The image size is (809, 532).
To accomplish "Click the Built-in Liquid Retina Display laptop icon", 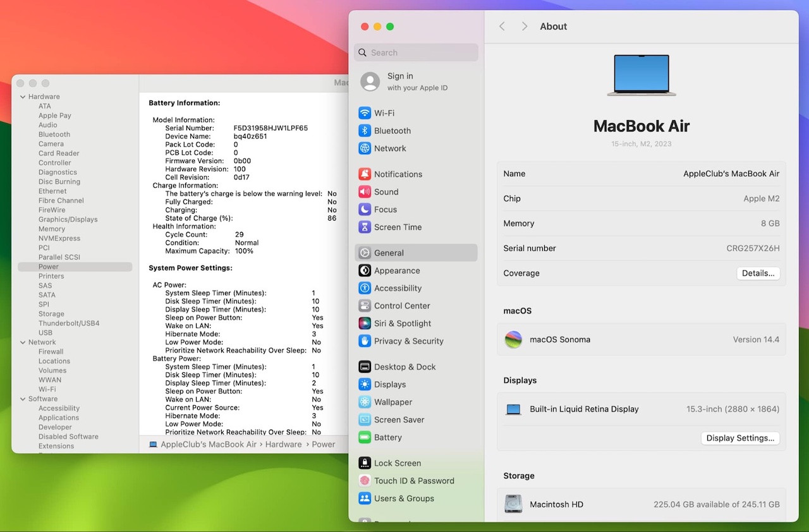I will (513, 409).
